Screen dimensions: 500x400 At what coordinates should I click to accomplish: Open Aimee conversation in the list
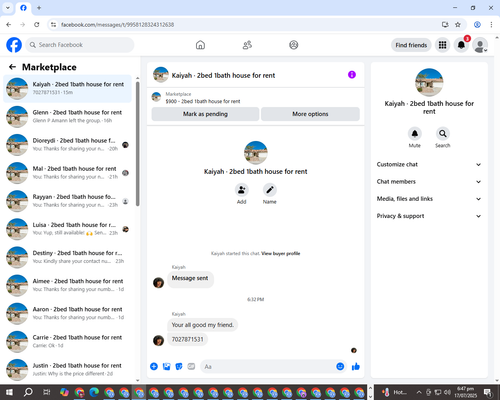tap(67, 285)
